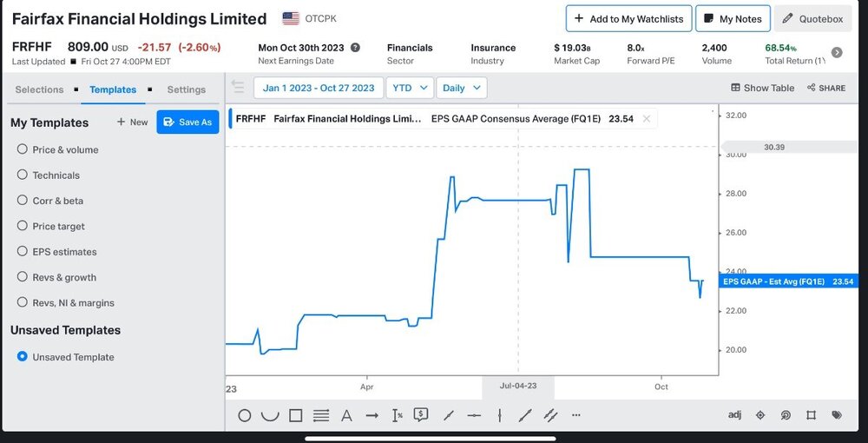Open the Daily frequency dropdown
868x443 pixels.
(x=462, y=88)
